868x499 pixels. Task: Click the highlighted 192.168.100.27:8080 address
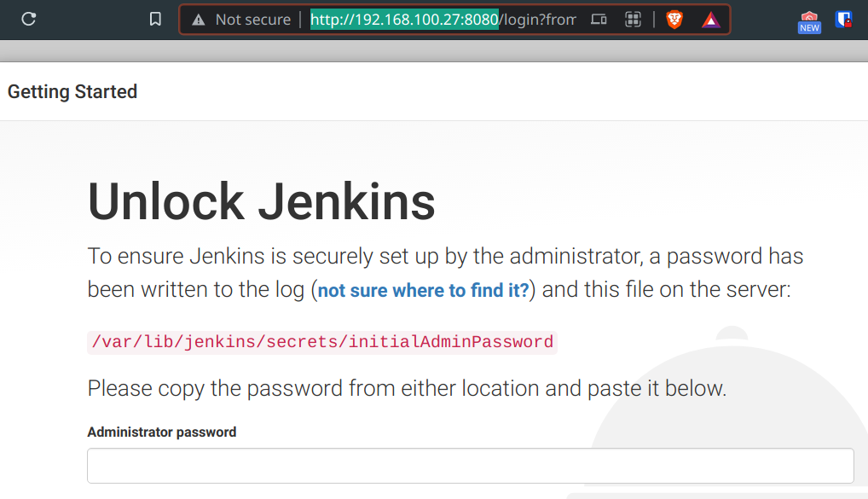point(403,19)
